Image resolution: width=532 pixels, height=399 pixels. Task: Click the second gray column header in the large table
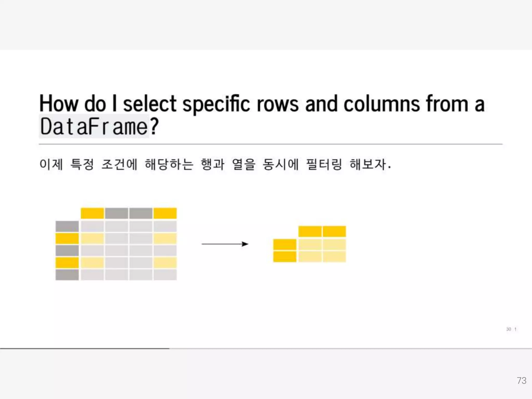(x=141, y=213)
